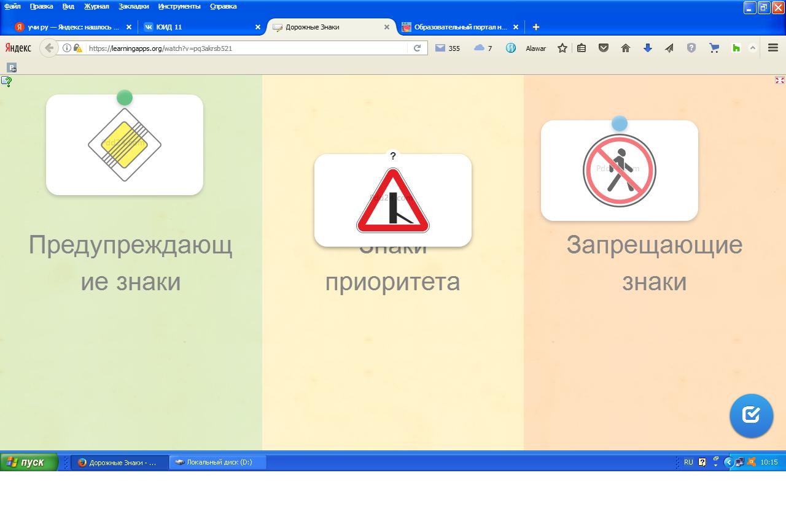
Task: Click the blue globe icon beside Alawar
Action: [x=511, y=48]
